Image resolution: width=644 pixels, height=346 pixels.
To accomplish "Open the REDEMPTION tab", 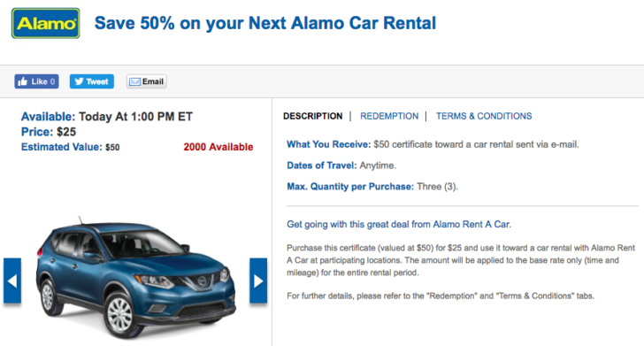I will (x=389, y=116).
